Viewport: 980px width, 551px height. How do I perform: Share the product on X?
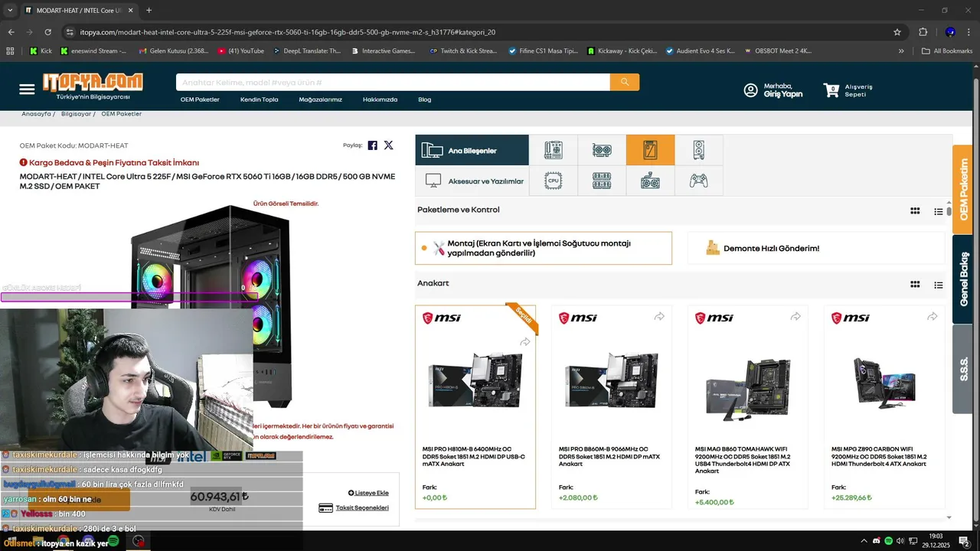(x=388, y=145)
